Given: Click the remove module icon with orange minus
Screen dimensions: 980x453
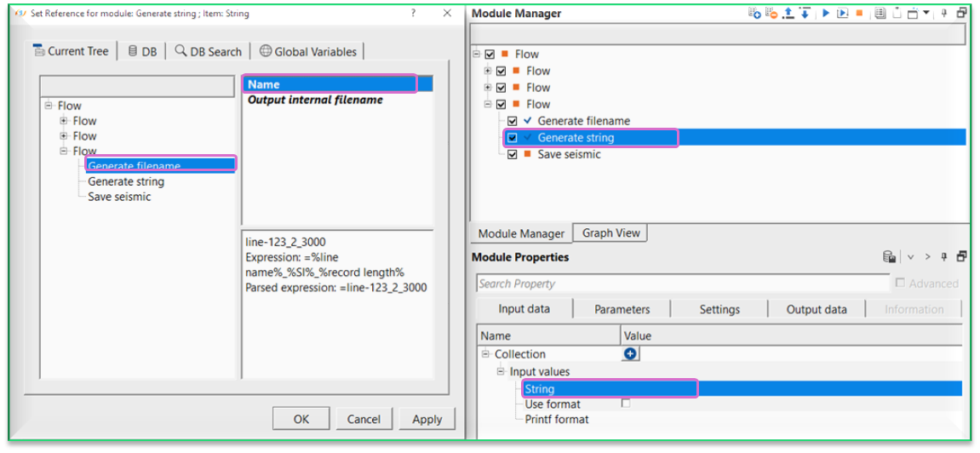Looking at the screenshot, I should click(771, 14).
